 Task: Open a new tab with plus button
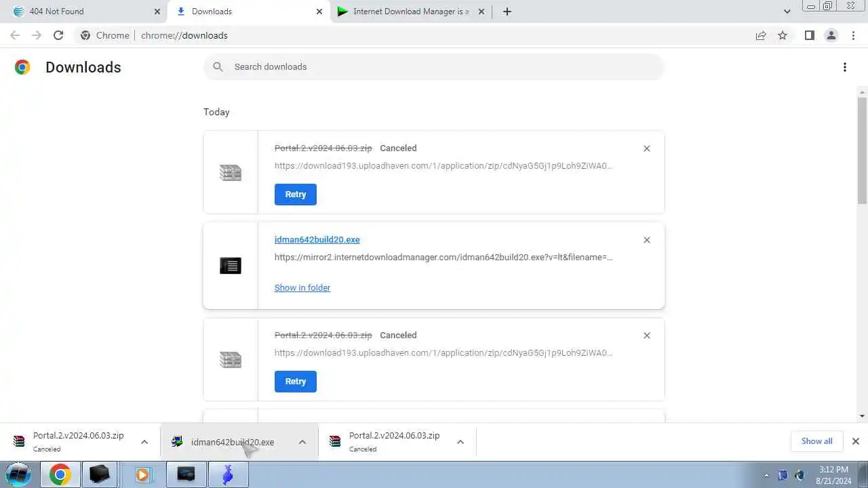(507, 12)
